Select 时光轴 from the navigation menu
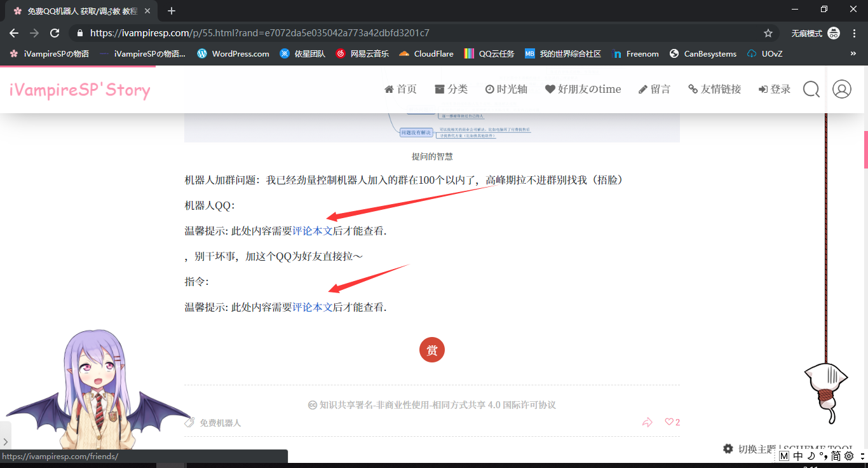868x468 pixels. click(x=506, y=89)
